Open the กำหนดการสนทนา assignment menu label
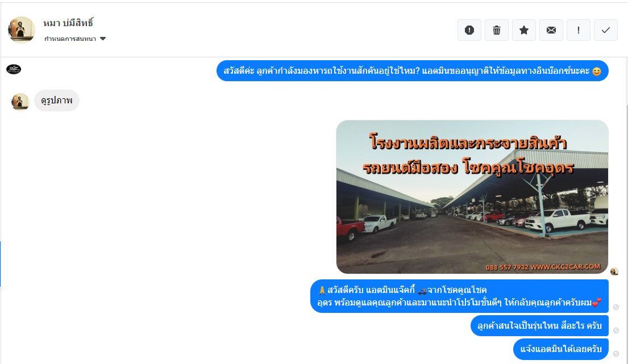628x364 pixels. coord(70,39)
